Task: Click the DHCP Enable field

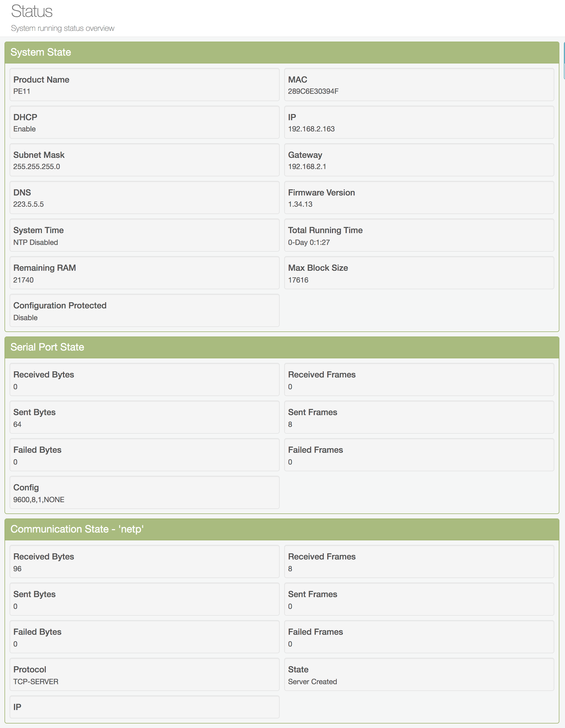Action: point(144,122)
